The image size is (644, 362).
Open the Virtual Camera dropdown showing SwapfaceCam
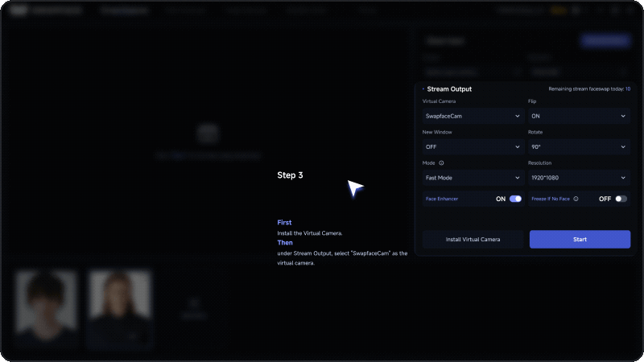pos(473,116)
